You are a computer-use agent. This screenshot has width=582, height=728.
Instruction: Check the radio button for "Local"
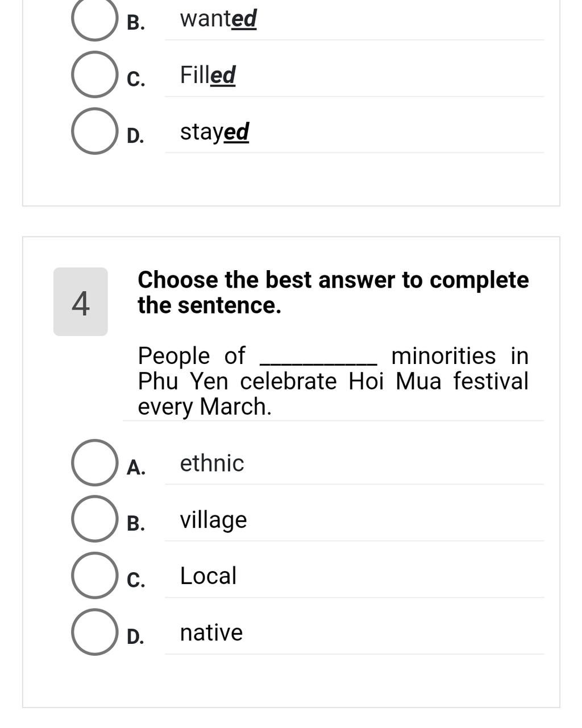click(94, 576)
